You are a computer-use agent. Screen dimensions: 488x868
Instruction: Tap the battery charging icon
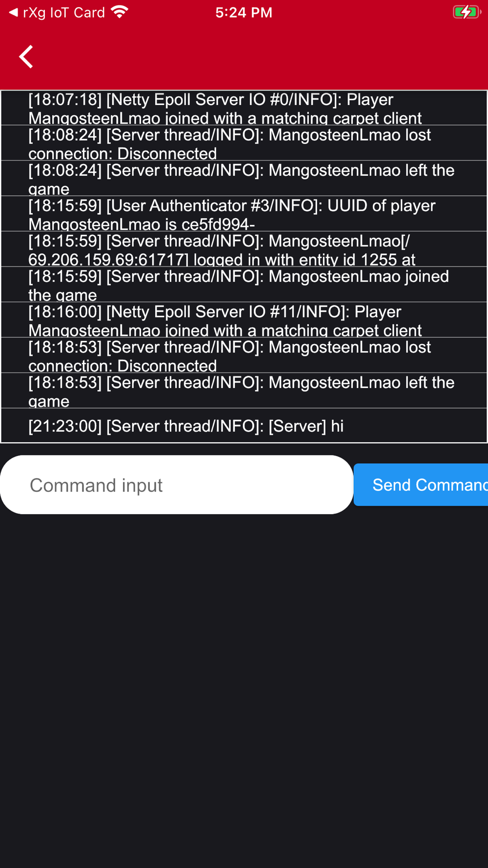tap(466, 12)
